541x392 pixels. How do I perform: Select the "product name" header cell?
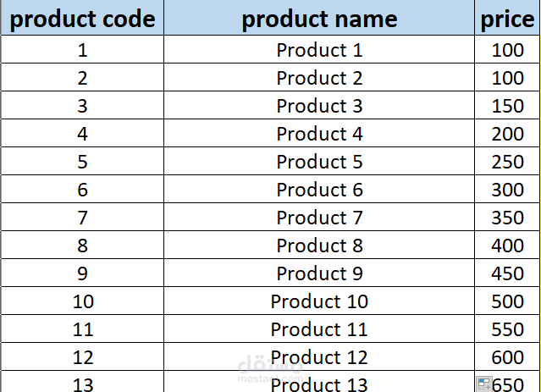[x=319, y=19]
